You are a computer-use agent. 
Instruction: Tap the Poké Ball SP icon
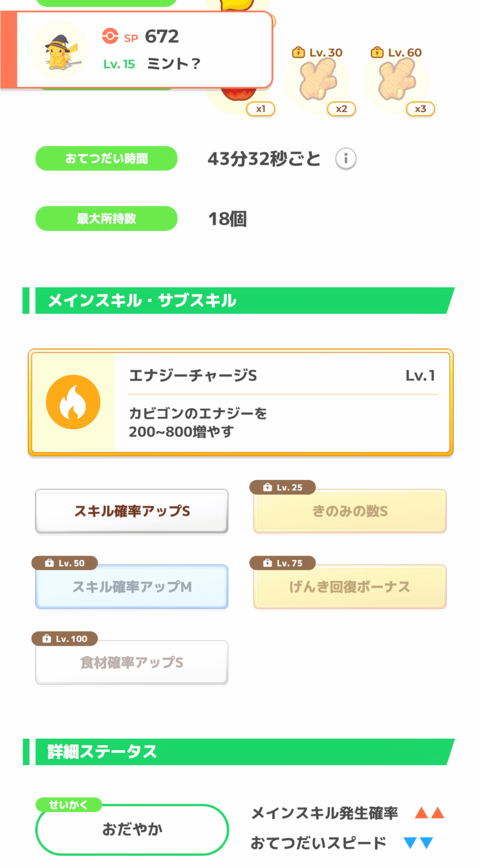pos(110,36)
